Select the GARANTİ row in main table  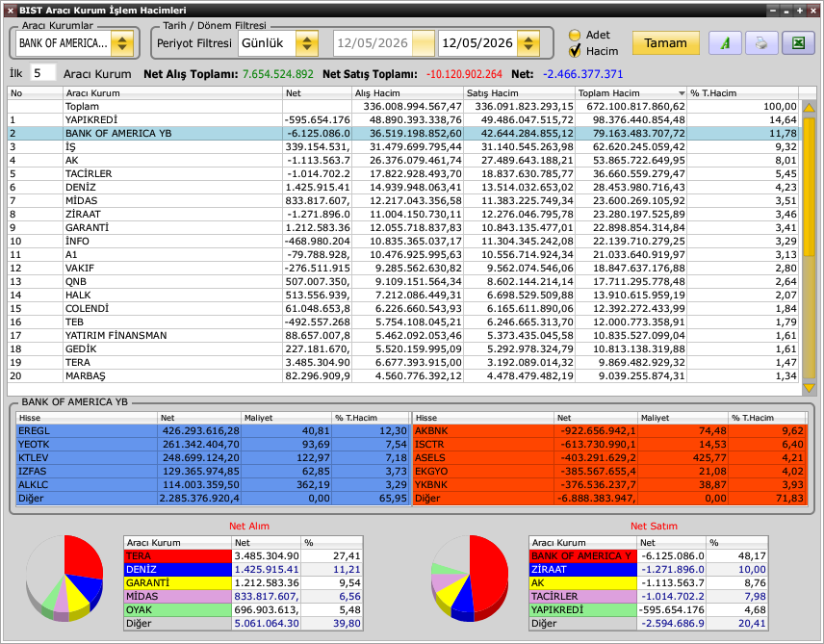[403, 227]
